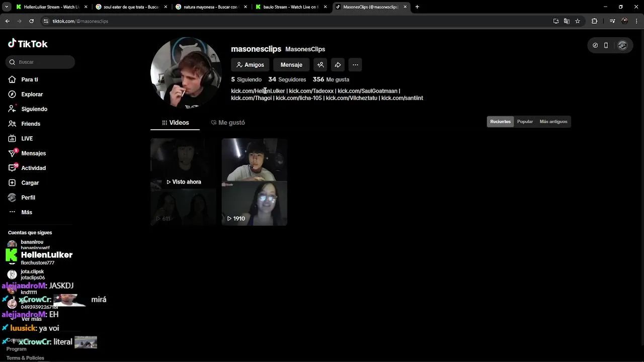Bookmark this page with the star icon
This screenshot has height=362, width=644.
tap(578, 21)
